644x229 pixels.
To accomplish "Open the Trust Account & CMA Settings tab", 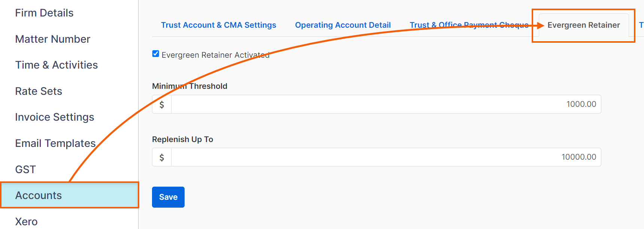I will (219, 25).
